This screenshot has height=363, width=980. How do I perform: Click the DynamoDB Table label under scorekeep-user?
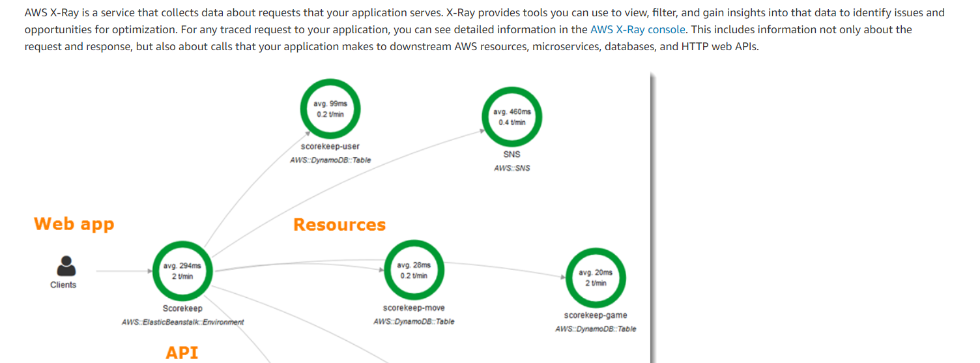pos(330,160)
